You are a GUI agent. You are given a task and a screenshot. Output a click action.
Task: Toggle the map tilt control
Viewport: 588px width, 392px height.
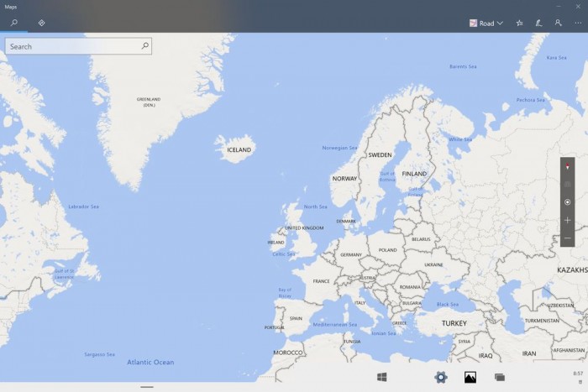(567, 184)
